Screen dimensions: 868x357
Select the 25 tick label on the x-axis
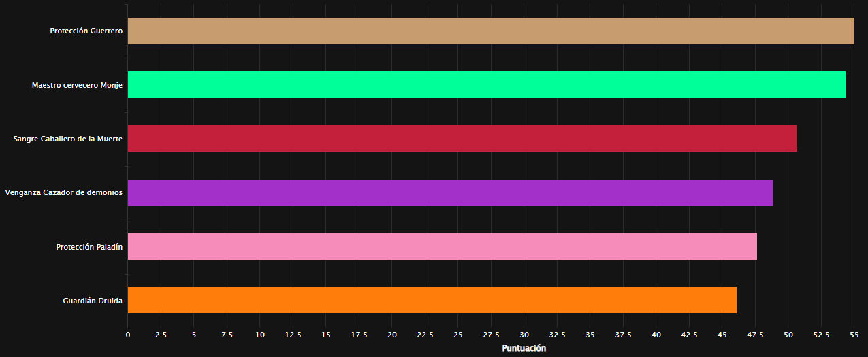coord(457,335)
